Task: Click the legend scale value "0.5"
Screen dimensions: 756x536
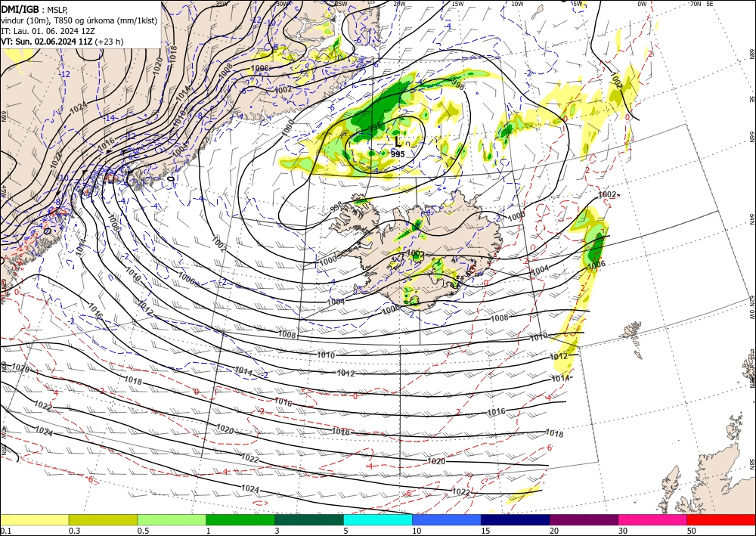Action: pos(143,531)
